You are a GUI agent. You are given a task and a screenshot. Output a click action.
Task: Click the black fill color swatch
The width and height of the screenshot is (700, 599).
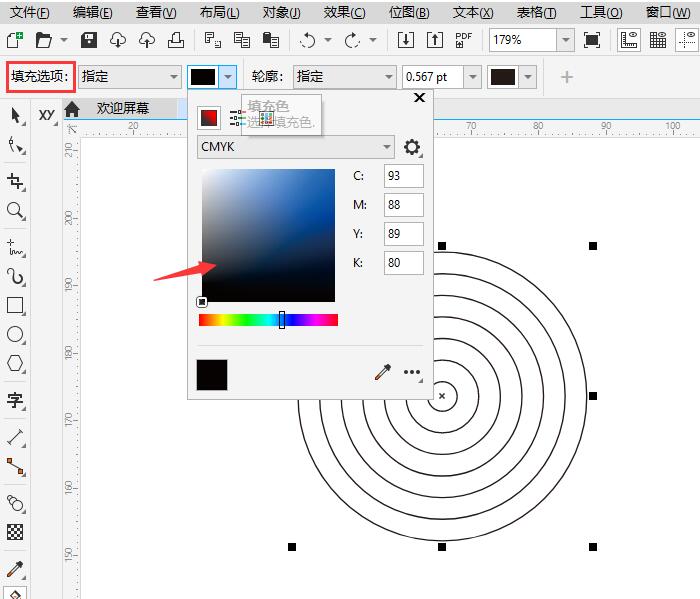point(203,77)
